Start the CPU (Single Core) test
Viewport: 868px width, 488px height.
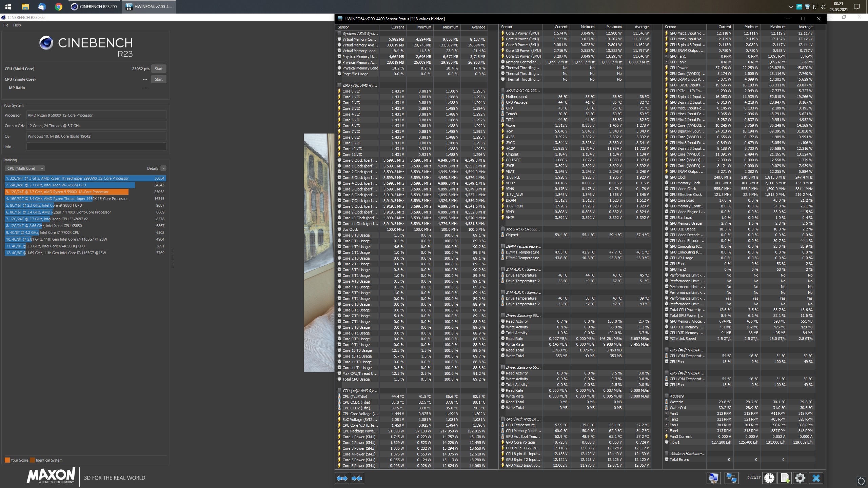coord(158,79)
